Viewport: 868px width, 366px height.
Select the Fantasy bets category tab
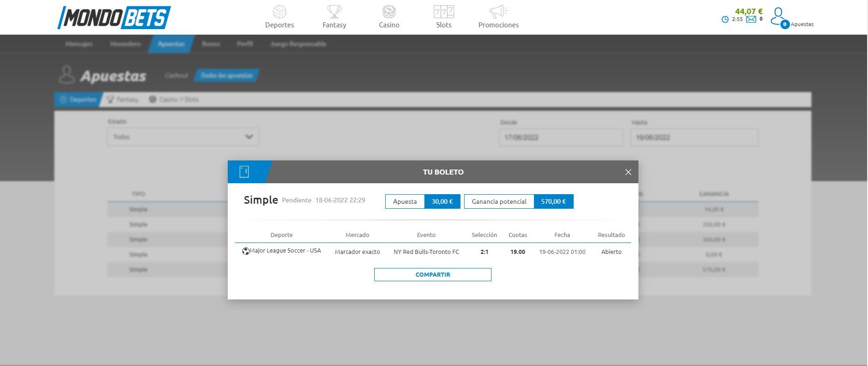pyautogui.click(x=122, y=99)
